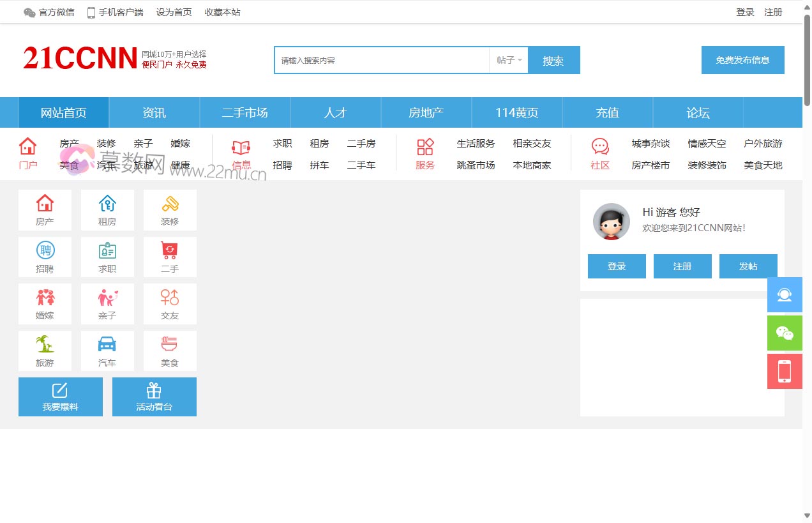
Task: Open the 城事杂谈 community link
Action: point(650,144)
